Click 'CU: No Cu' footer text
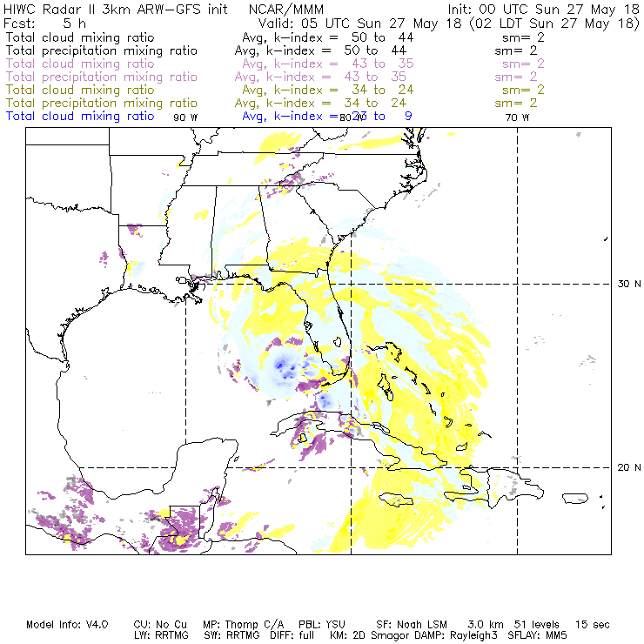Screen dimensions: 644x644 pos(160,625)
